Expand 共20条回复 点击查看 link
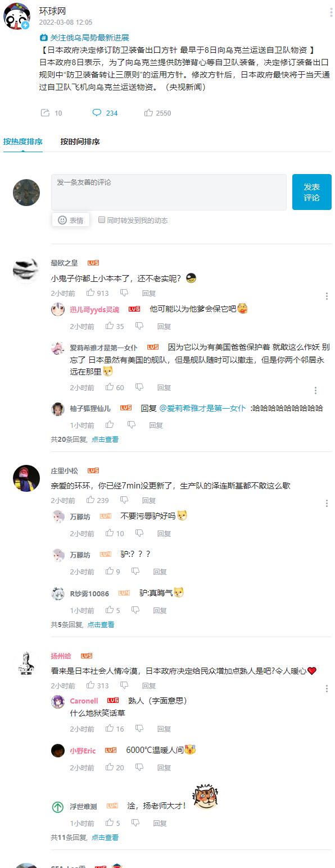 pos(84,440)
